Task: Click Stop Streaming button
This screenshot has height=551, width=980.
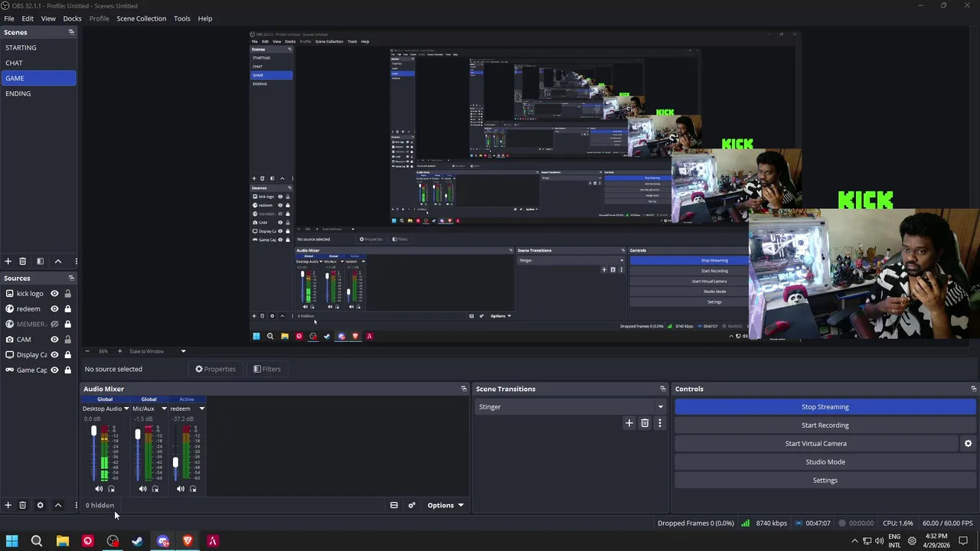Action: (825, 406)
